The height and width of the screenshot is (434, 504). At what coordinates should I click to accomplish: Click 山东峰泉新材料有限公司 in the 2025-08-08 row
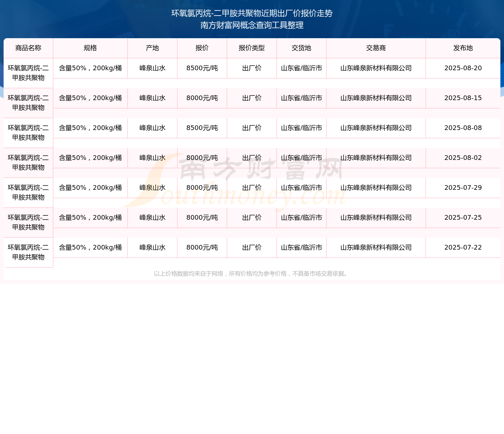tap(376, 128)
